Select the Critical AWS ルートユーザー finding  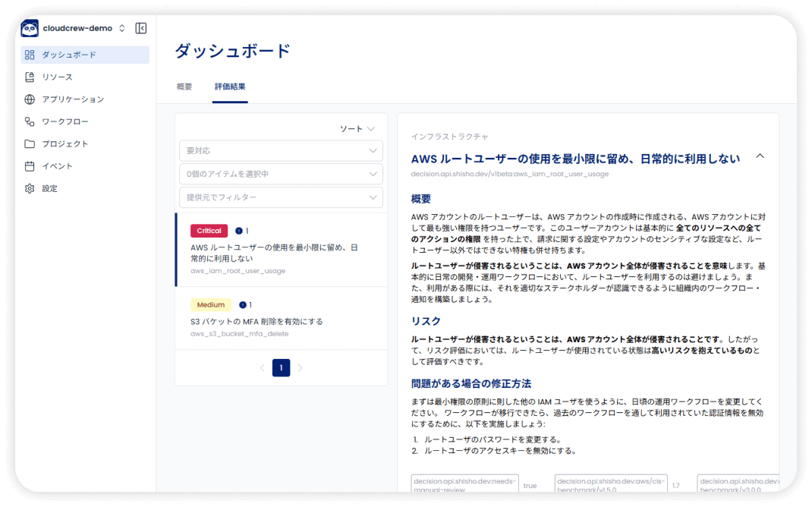pyautogui.click(x=282, y=250)
